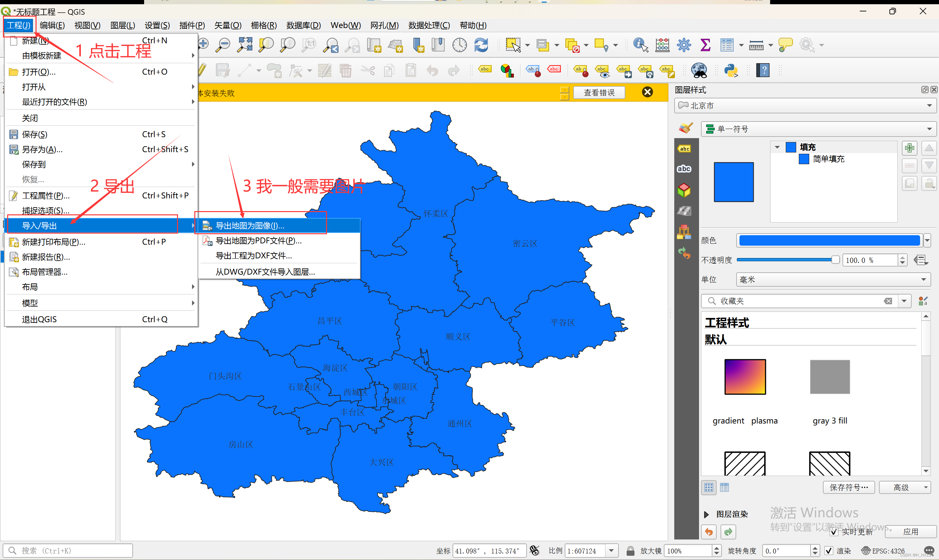Select the zoom out magnifier tool
The image size is (939, 560).
click(x=223, y=45)
